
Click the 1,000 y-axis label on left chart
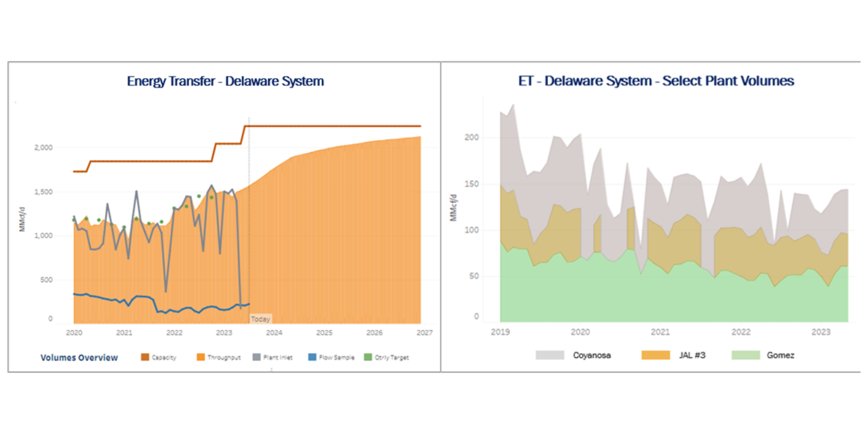(x=43, y=236)
